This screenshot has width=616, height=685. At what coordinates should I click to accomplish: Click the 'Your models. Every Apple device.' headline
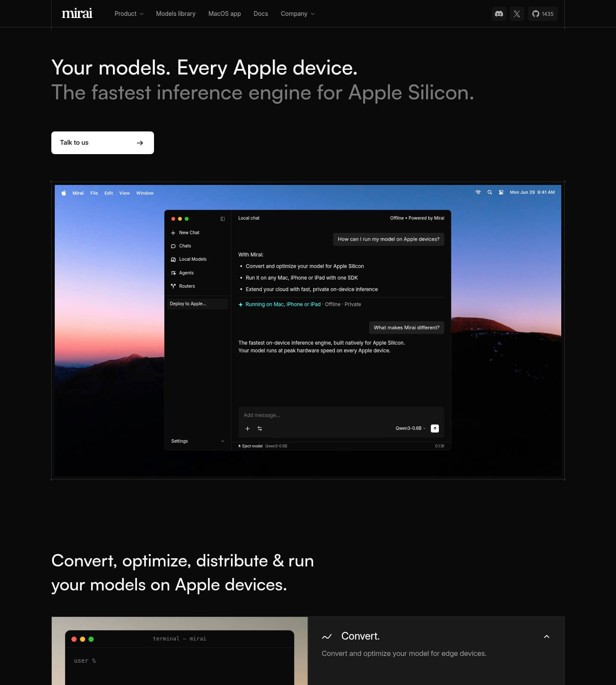pos(204,68)
